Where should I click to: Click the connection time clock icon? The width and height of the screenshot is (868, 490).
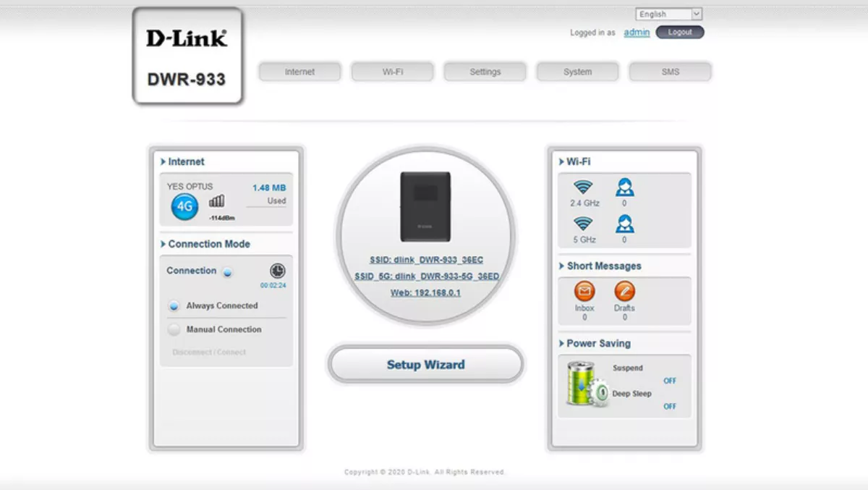click(278, 271)
